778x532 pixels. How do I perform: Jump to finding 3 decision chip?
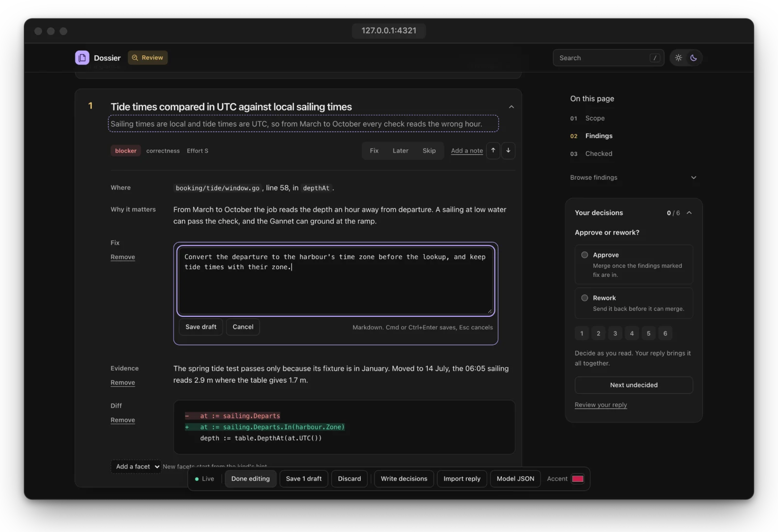click(x=615, y=333)
